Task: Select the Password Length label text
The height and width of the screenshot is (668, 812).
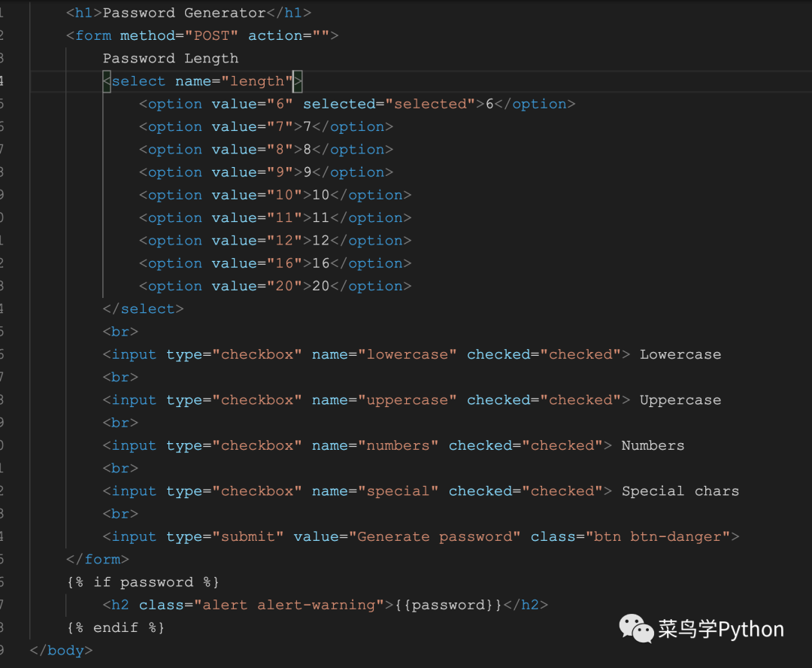Action: (171, 58)
